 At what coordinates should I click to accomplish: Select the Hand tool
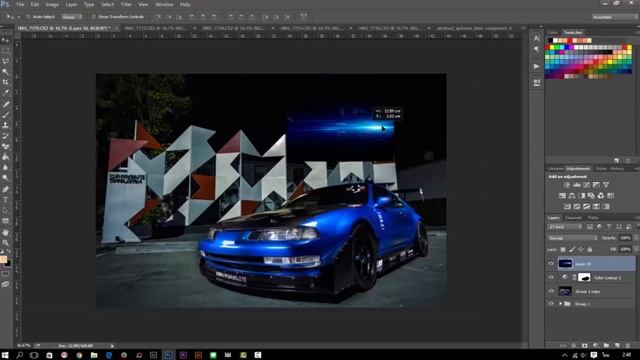[5, 232]
